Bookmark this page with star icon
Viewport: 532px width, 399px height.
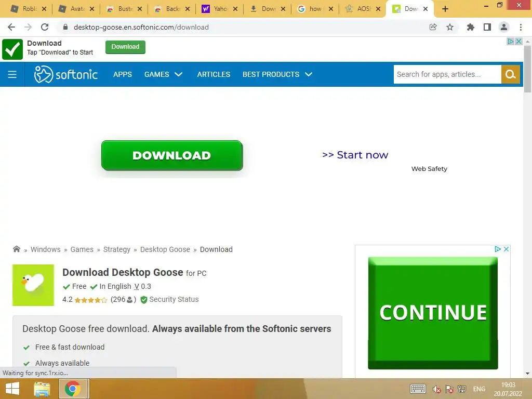[450, 27]
